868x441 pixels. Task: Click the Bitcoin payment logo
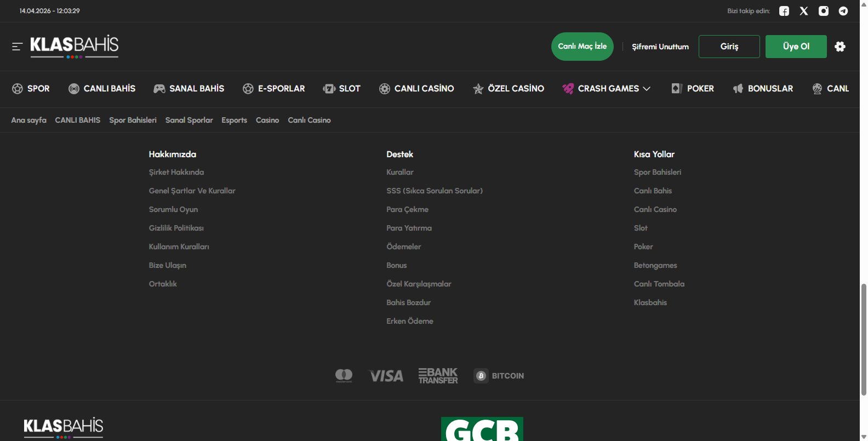click(x=499, y=376)
